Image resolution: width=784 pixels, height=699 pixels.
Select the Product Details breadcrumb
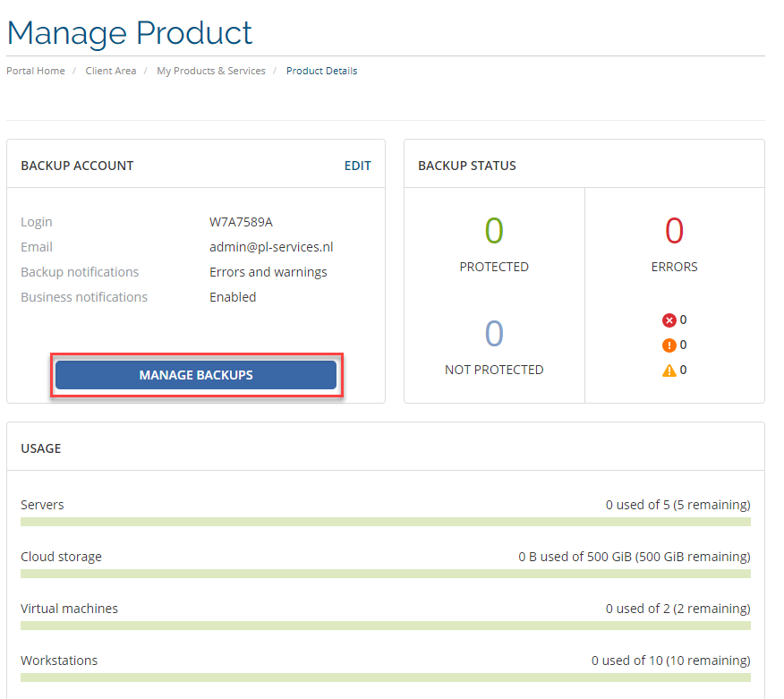click(x=321, y=71)
